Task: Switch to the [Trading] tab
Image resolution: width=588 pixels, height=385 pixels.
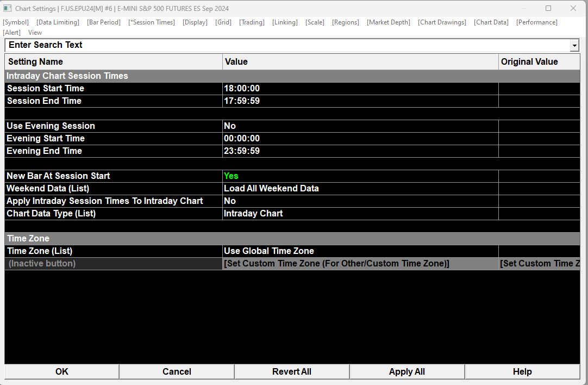Action: click(x=252, y=22)
